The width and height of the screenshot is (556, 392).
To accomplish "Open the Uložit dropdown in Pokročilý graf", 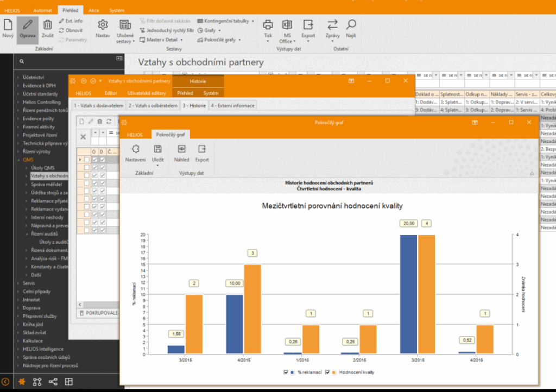I will click(x=158, y=164).
